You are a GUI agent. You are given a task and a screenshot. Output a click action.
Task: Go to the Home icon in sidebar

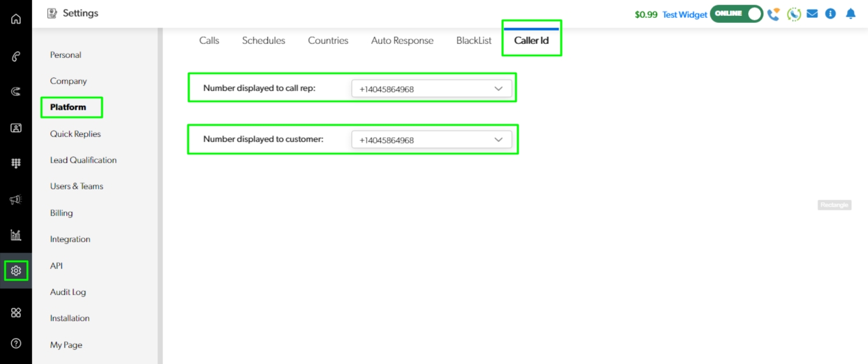[16, 19]
